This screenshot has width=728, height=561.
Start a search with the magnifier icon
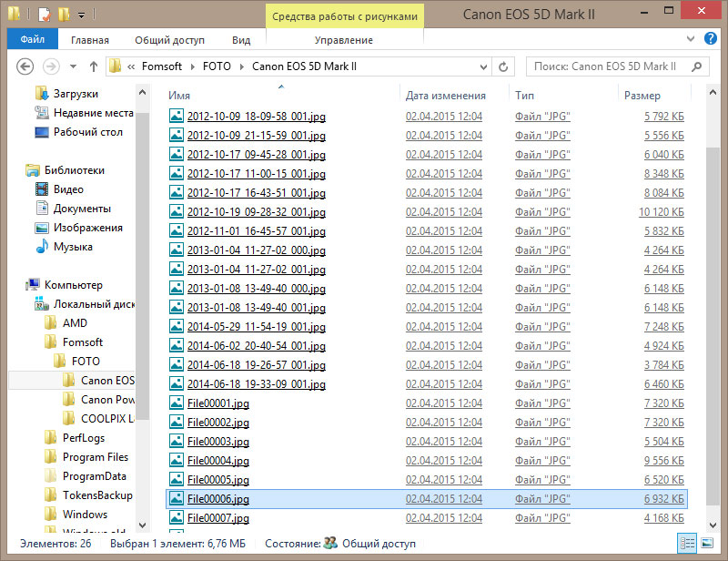(695, 66)
